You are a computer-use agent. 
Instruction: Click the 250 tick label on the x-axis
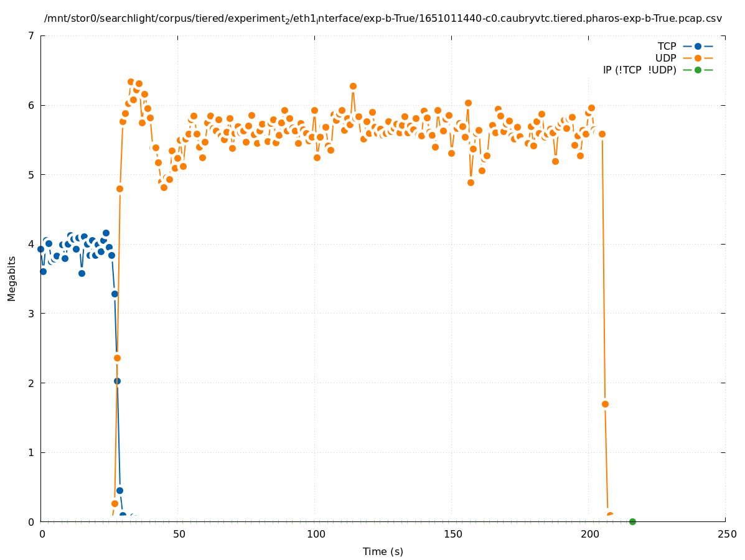point(726,534)
